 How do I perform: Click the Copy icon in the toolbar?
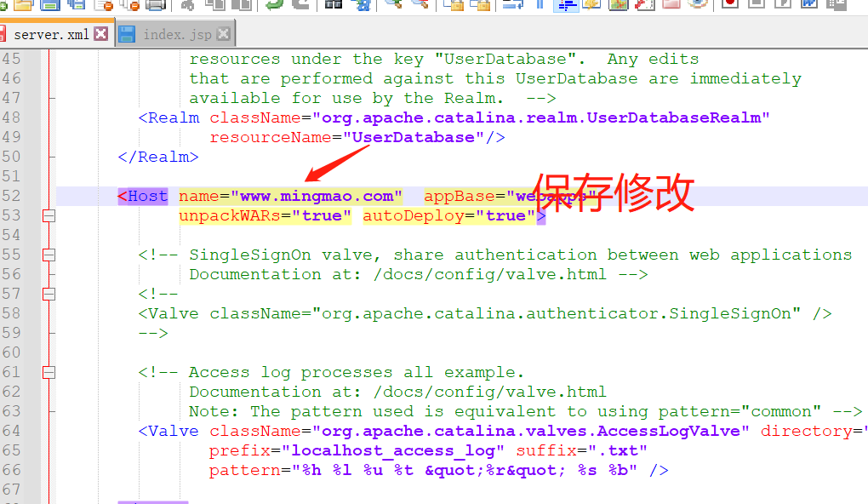pos(214,5)
